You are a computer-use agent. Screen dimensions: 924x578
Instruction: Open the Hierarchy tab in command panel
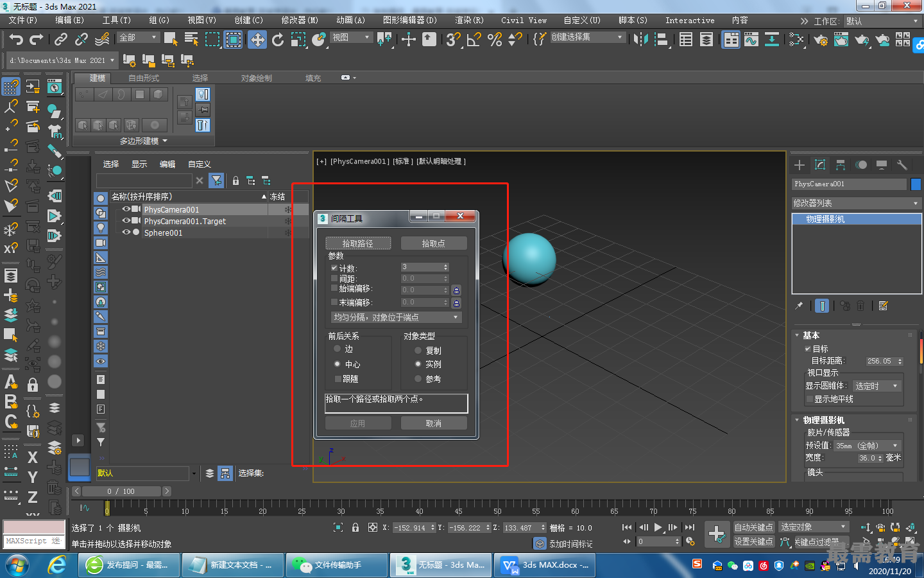click(x=841, y=165)
